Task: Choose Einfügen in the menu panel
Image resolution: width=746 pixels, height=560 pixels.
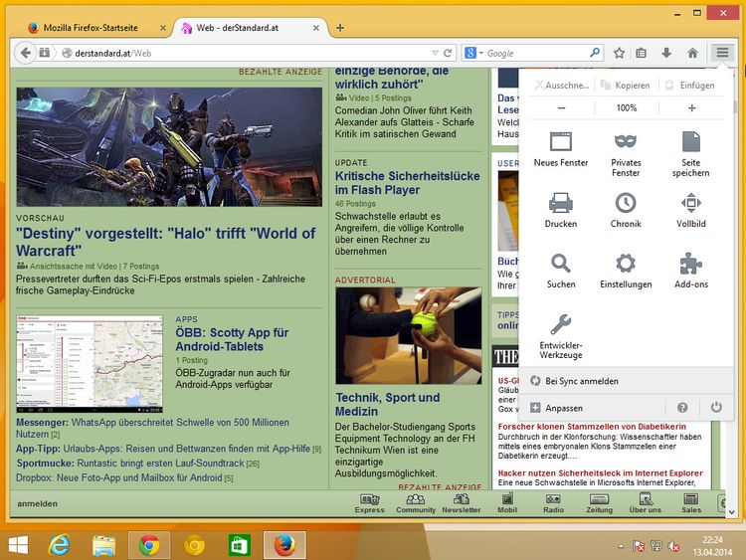Action: (691, 86)
